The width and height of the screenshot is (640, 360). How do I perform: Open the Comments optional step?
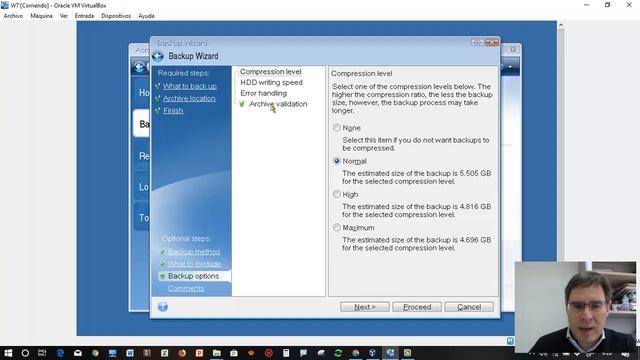[186, 289]
